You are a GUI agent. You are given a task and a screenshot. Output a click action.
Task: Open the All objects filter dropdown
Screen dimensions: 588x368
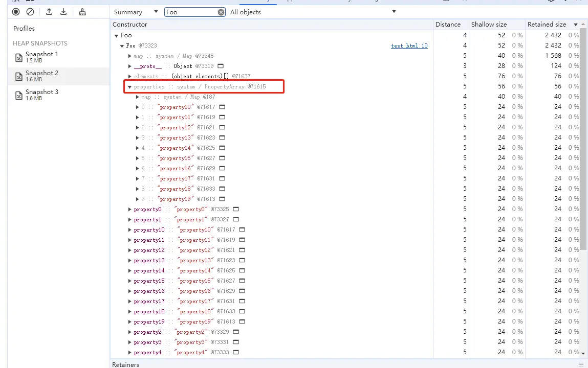(x=313, y=12)
